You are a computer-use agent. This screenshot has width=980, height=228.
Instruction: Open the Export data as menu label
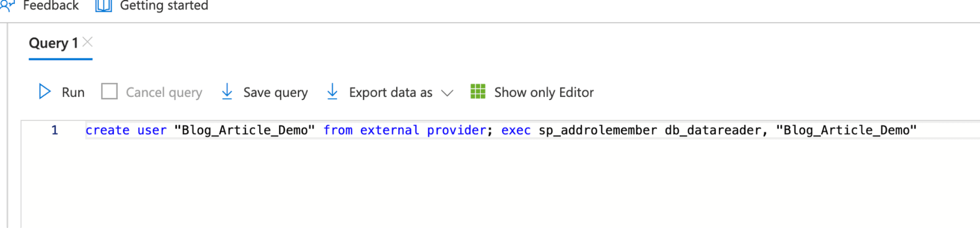pos(390,93)
